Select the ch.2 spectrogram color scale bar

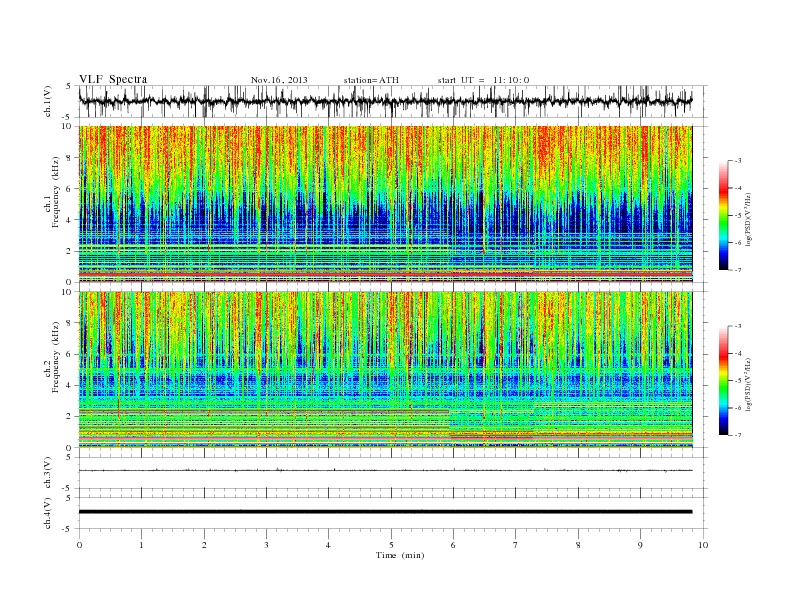click(x=723, y=380)
